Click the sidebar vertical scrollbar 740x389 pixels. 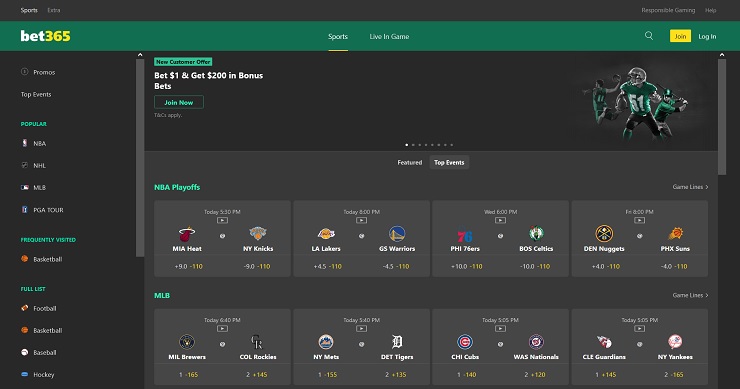click(140, 158)
